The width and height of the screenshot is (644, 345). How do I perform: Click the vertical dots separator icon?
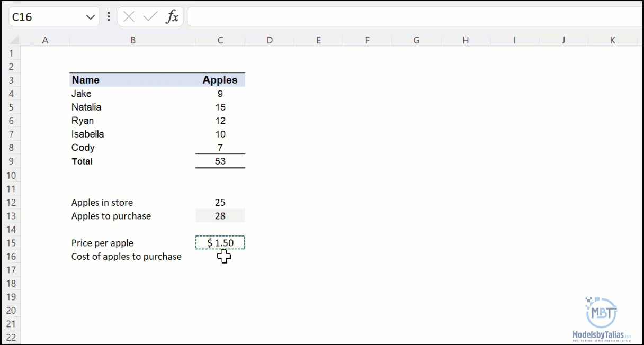point(109,16)
